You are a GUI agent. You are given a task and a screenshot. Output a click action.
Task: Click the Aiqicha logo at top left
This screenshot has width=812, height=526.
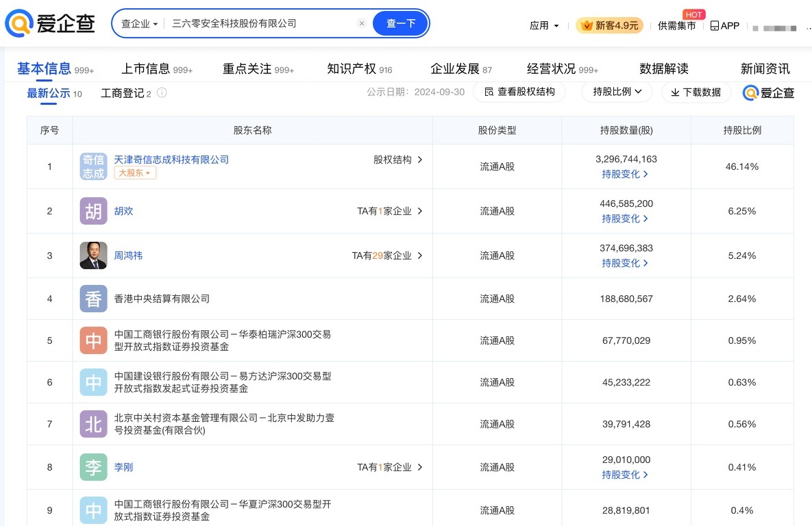50,24
